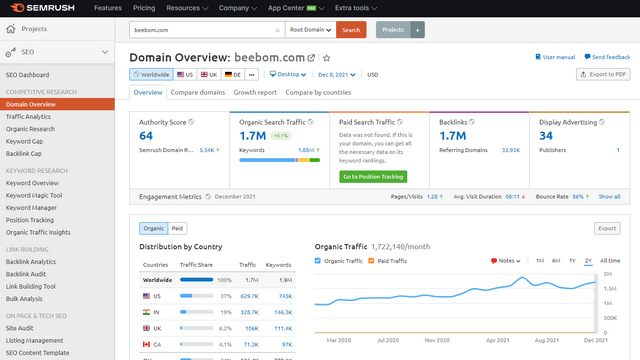The height and width of the screenshot is (360, 640).
Task: Open beebom.com external link icon
Action: (x=311, y=58)
